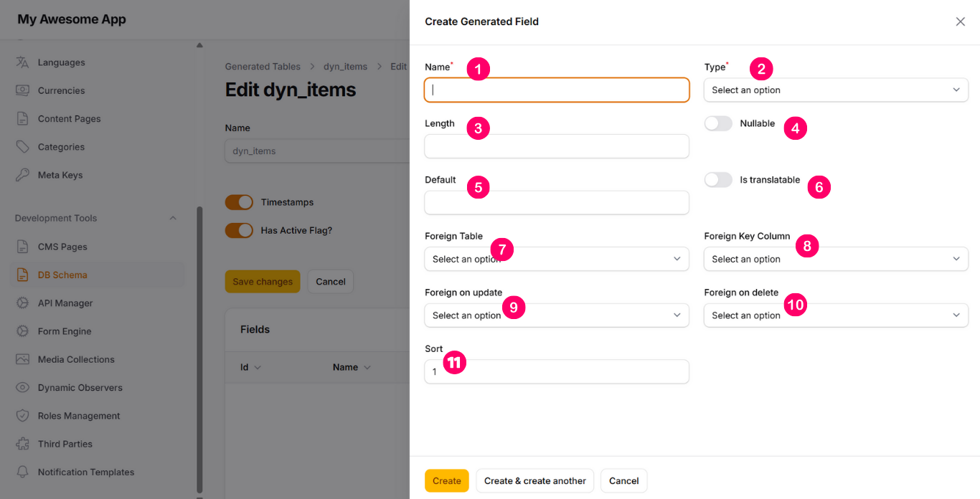980x499 pixels.
Task: Click the API Manager icon
Action: pos(22,303)
